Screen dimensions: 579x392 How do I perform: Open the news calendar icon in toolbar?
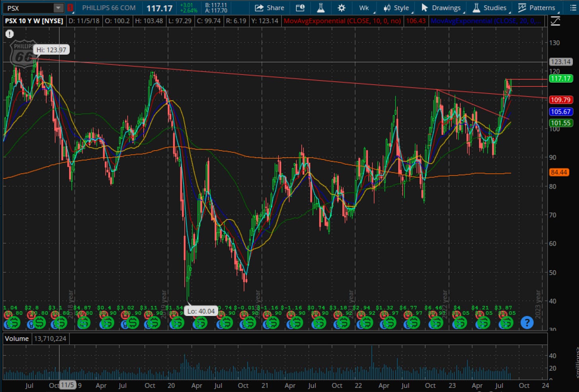click(300, 8)
